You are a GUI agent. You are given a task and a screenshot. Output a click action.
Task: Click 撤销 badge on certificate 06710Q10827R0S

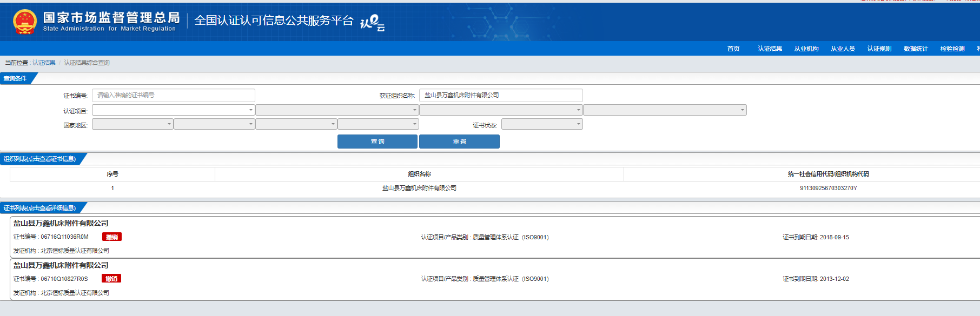(111, 279)
